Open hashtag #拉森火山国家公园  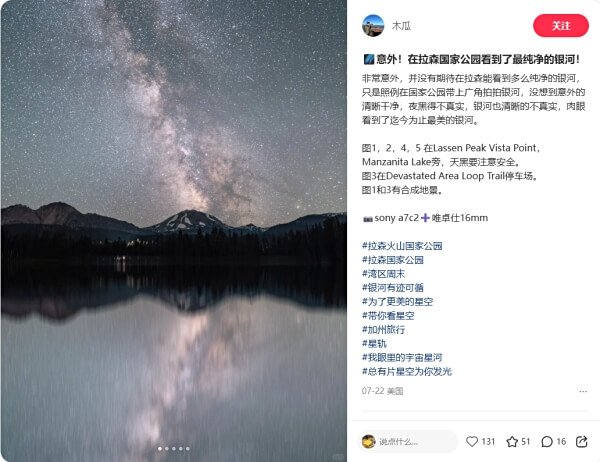[402, 246]
